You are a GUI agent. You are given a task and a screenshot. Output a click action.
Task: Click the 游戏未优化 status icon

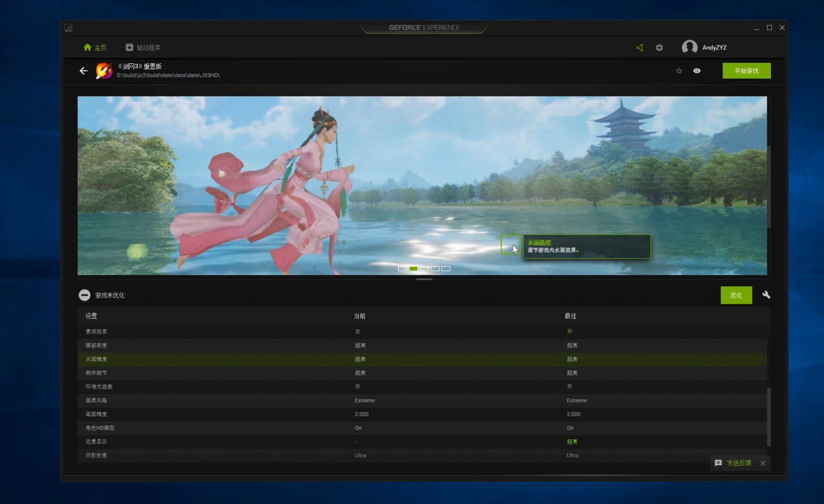[x=85, y=295]
